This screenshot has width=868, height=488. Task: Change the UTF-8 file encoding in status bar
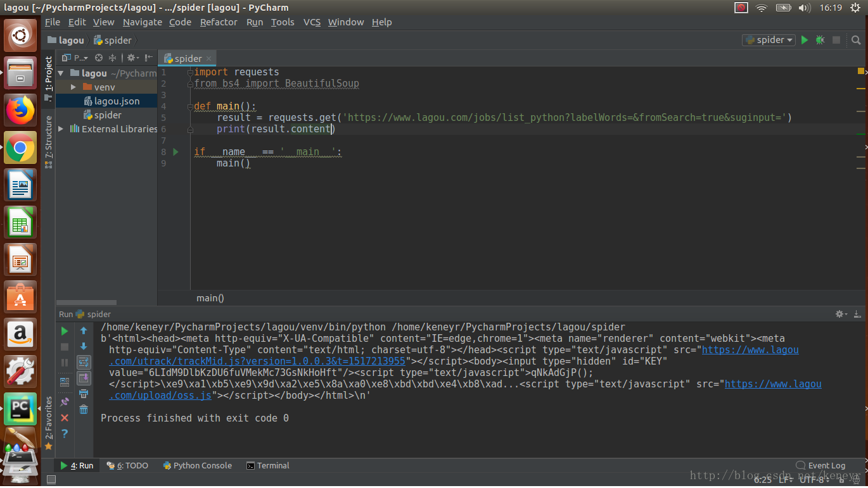tap(814, 480)
